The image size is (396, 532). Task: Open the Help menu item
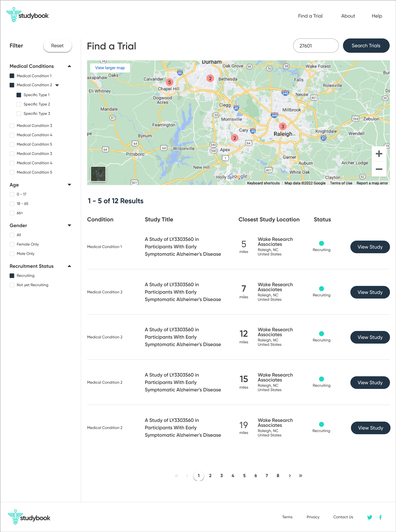[377, 16]
